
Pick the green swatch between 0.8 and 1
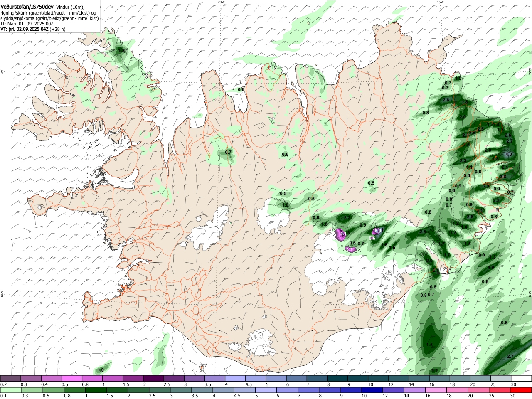[x=74, y=390]
